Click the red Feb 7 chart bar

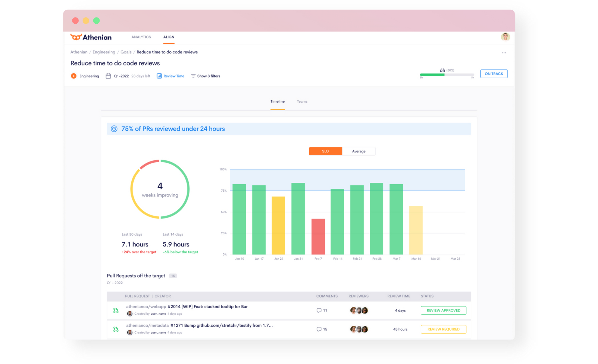[318, 236]
